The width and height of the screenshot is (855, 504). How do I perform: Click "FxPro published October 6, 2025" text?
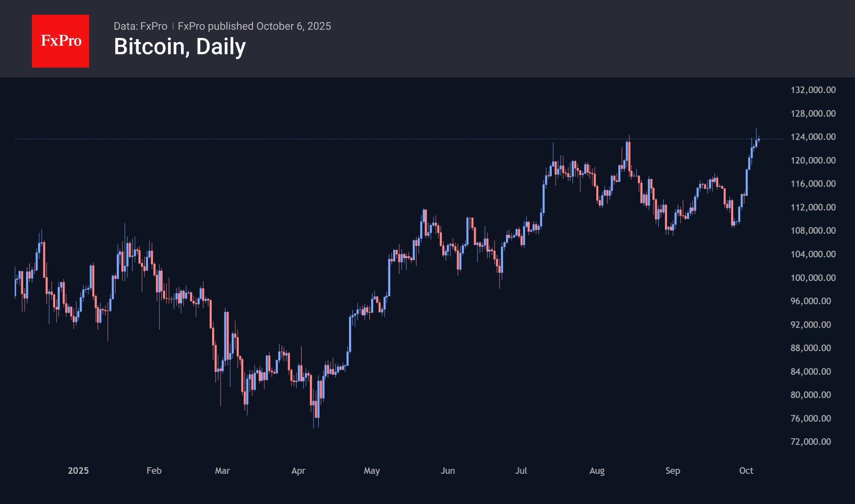point(254,26)
